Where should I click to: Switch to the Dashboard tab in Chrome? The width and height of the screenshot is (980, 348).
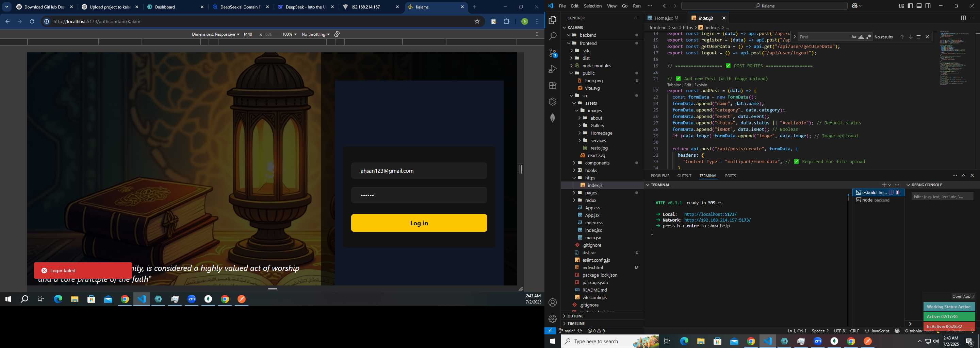point(175,7)
